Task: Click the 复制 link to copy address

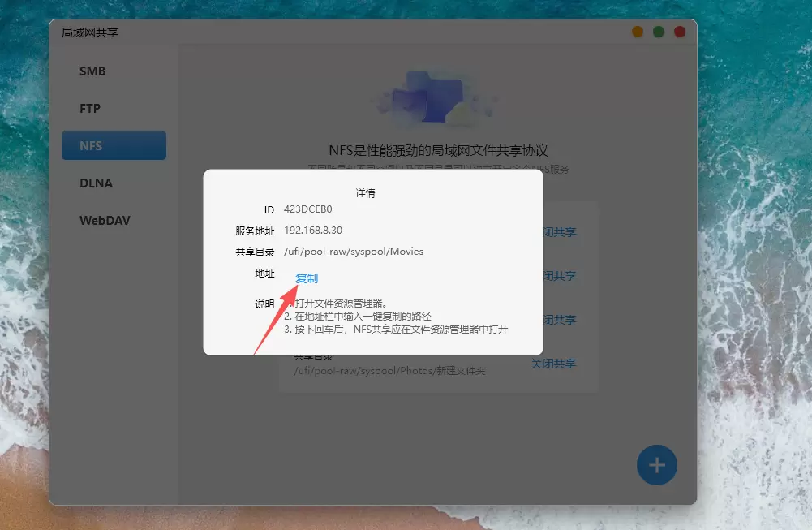Action: tap(307, 278)
